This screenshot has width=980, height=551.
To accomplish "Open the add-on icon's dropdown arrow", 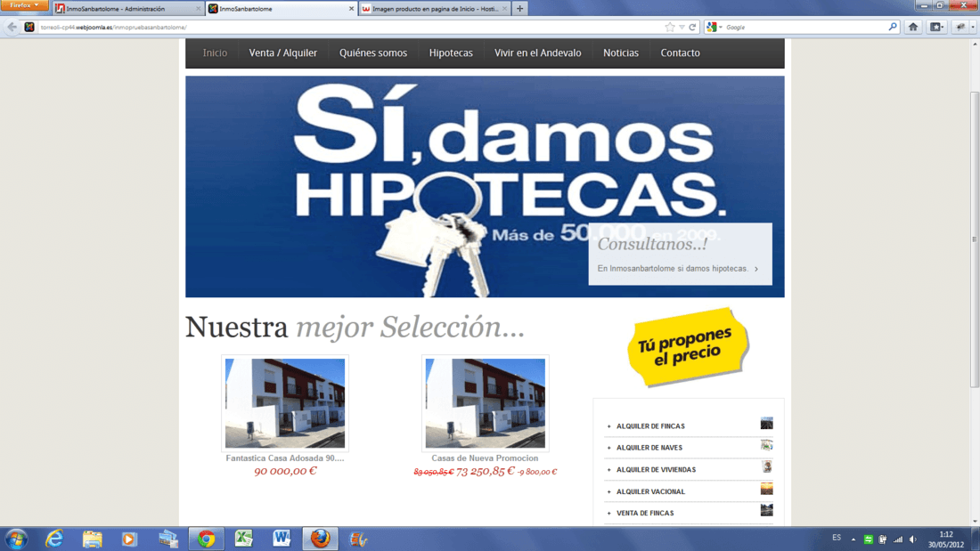I will tap(973, 27).
